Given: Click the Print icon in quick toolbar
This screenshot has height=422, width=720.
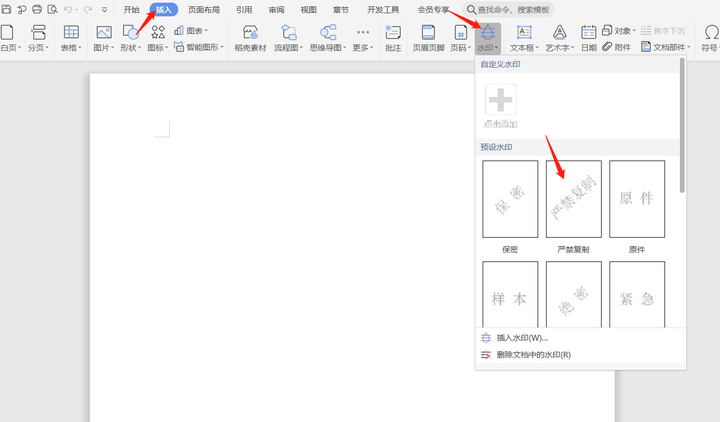Looking at the screenshot, I should [37, 9].
